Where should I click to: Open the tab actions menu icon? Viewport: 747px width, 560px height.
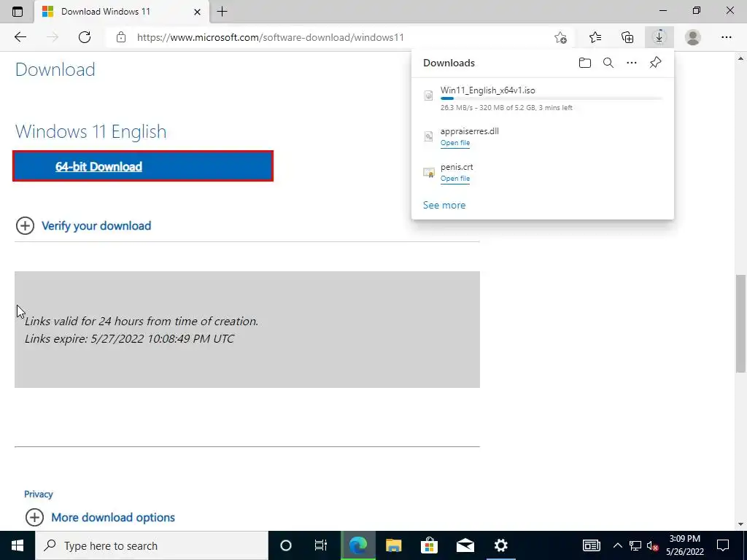click(18, 12)
